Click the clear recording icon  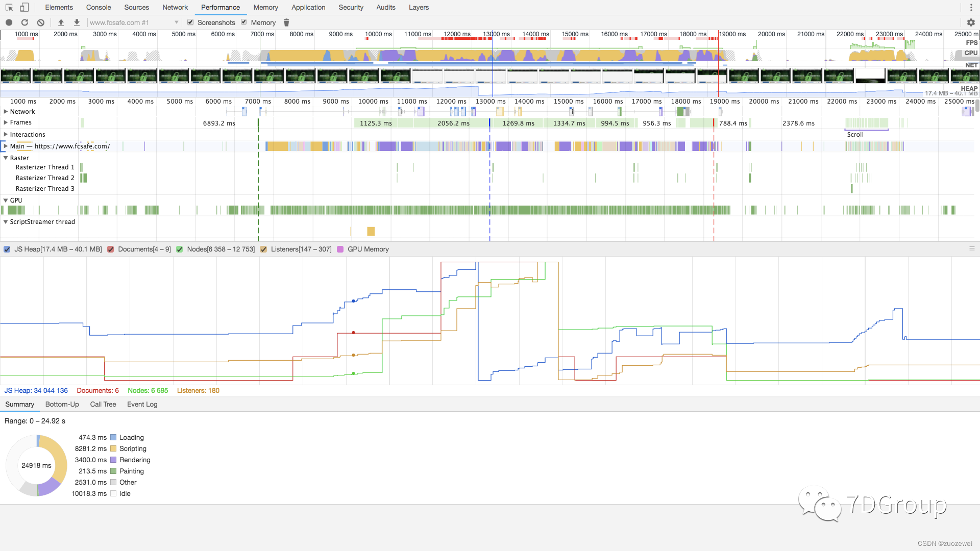pos(41,22)
